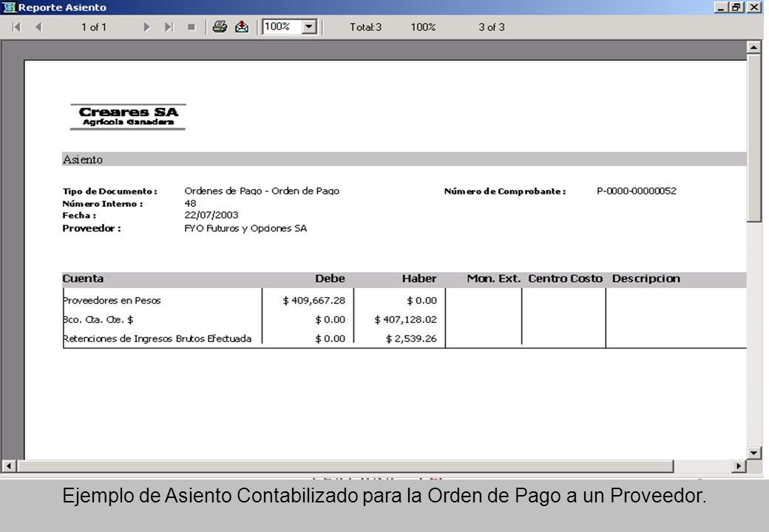Go to previous report page
Image resolution: width=769 pixels, height=532 pixels.
click(x=38, y=27)
